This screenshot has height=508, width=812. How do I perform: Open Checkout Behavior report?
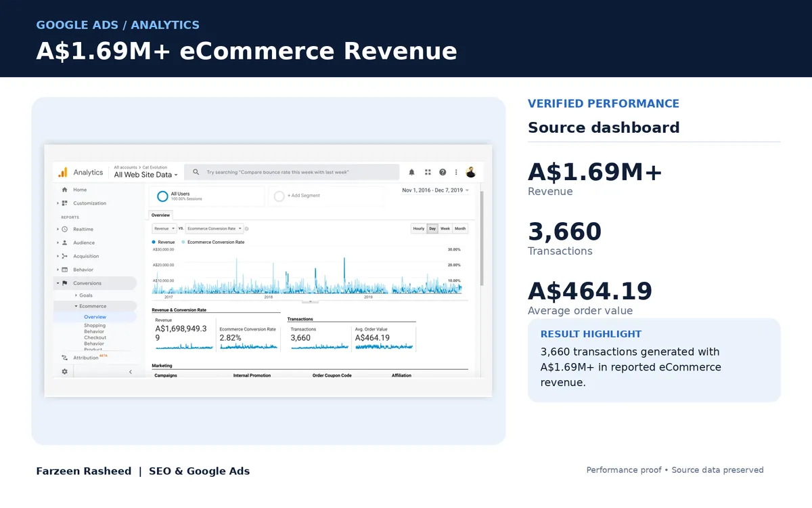95,340
